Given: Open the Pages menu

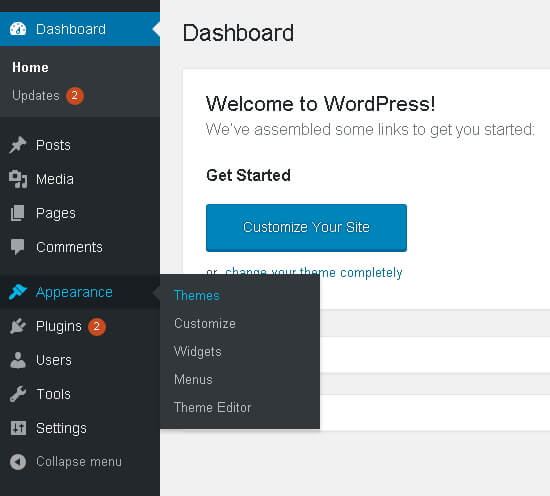Looking at the screenshot, I should pyautogui.click(x=56, y=213).
